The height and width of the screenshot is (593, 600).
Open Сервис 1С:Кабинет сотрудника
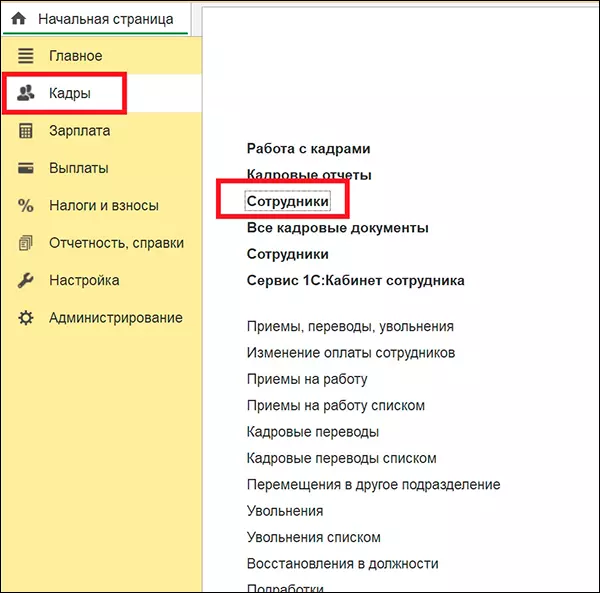[355, 281]
